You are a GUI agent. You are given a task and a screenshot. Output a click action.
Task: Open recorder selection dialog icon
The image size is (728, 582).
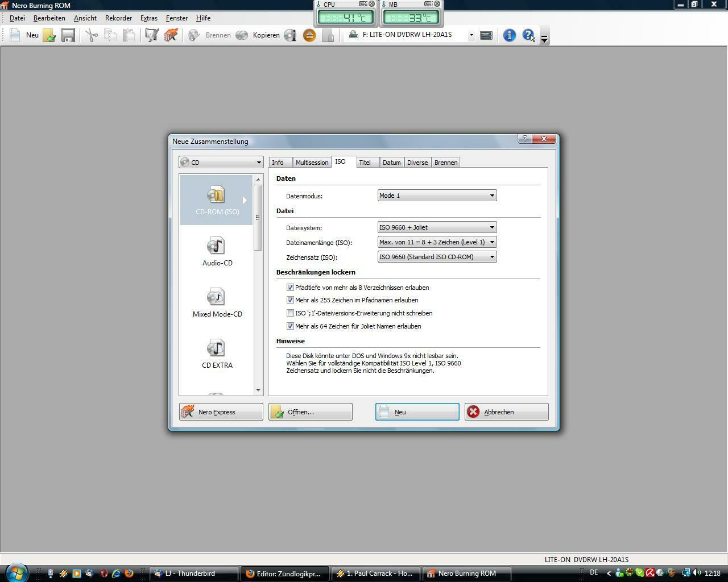486,35
